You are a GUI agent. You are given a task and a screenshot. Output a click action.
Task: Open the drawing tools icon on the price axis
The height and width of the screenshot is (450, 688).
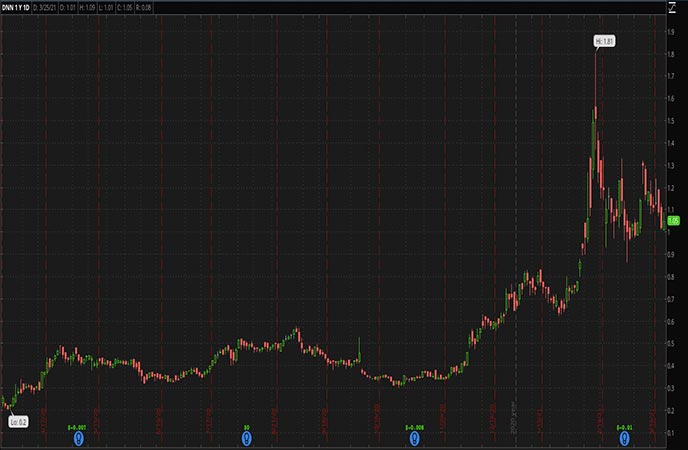pyautogui.click(x=672, y=7)
